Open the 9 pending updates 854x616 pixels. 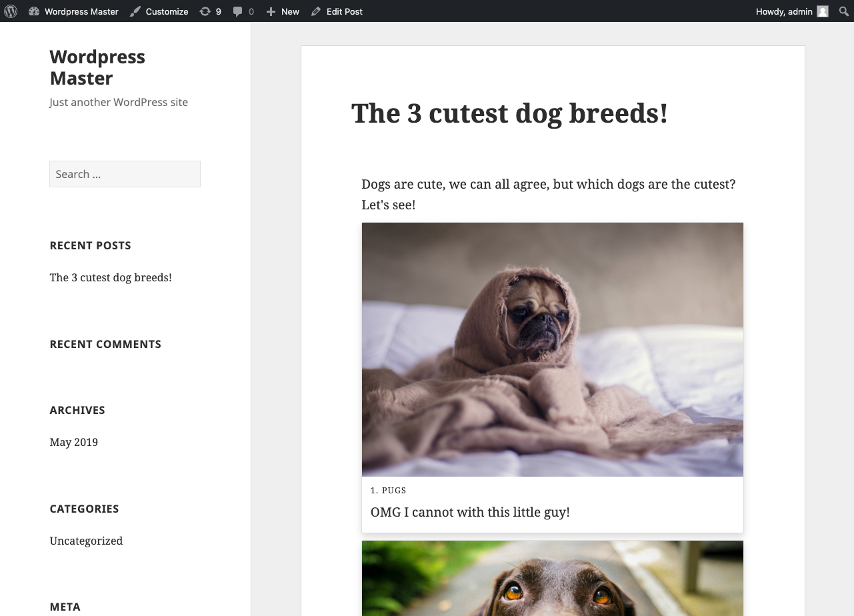point(218,11)
